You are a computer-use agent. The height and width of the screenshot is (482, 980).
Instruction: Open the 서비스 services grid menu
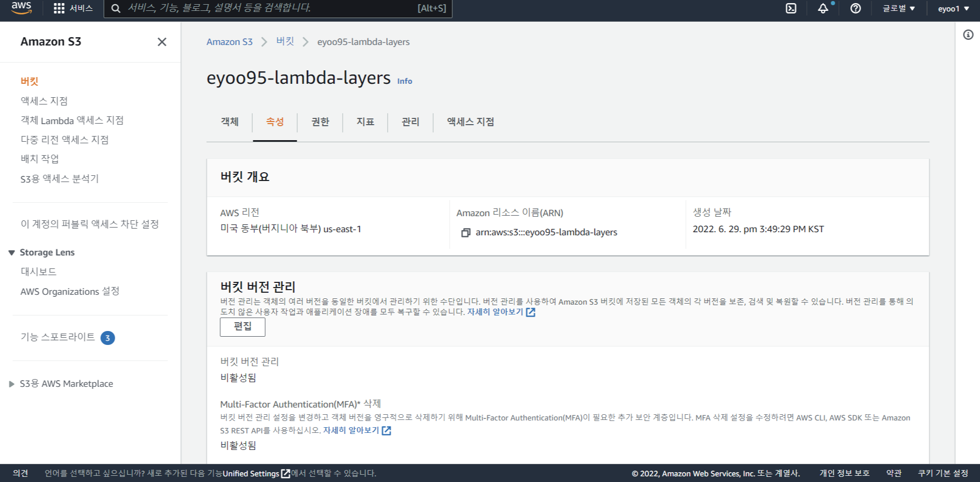coord(73,8)
